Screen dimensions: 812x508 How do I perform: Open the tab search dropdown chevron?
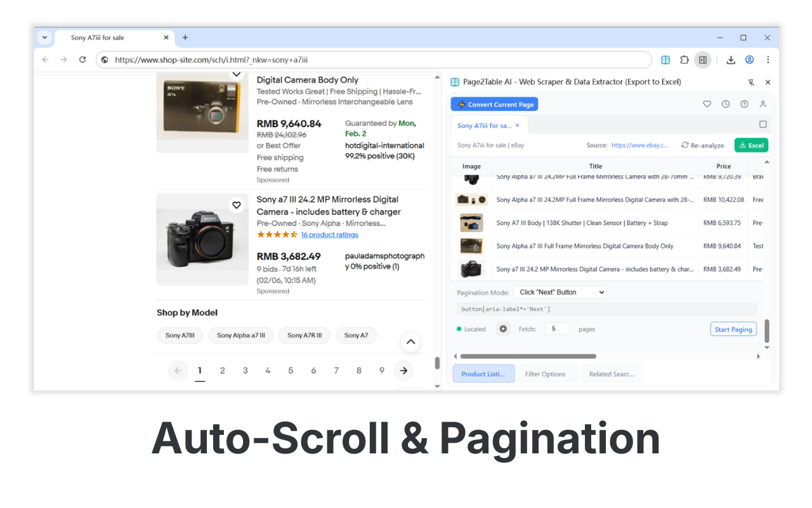coord(44,37)
